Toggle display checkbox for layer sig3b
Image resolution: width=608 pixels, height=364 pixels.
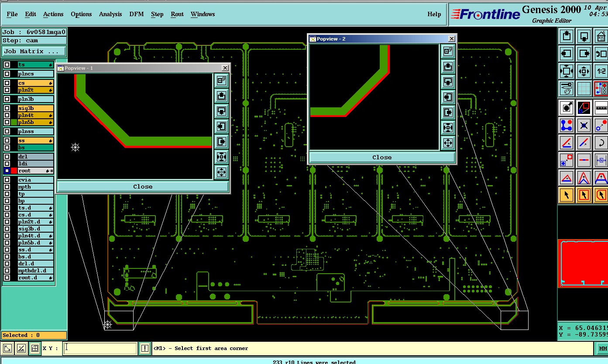point(7,108)
